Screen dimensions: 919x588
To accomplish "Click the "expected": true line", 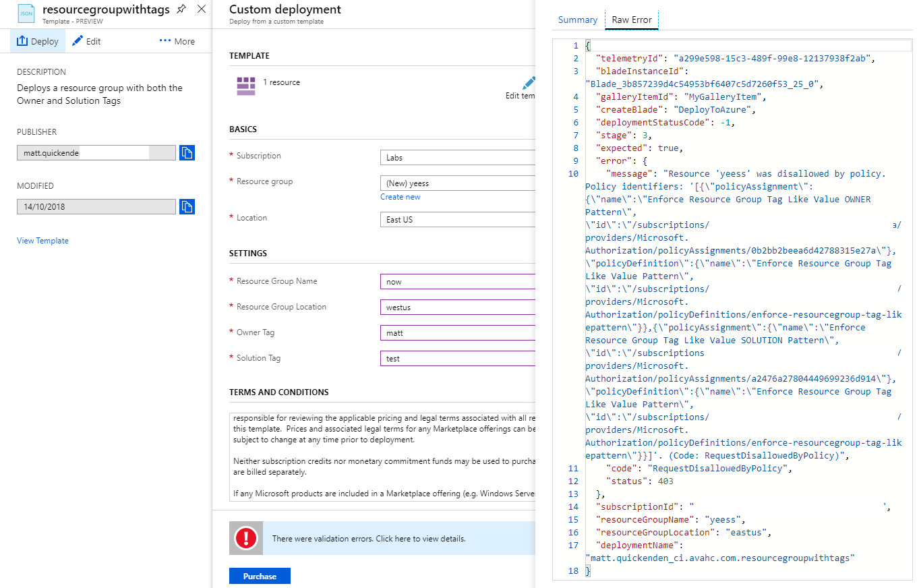I will coord(639,148).
